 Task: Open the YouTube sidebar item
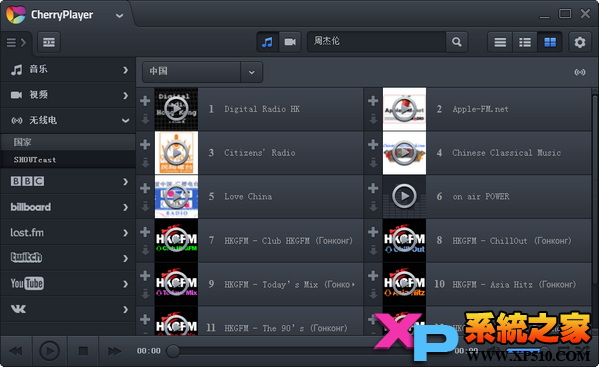coord(68,284)
